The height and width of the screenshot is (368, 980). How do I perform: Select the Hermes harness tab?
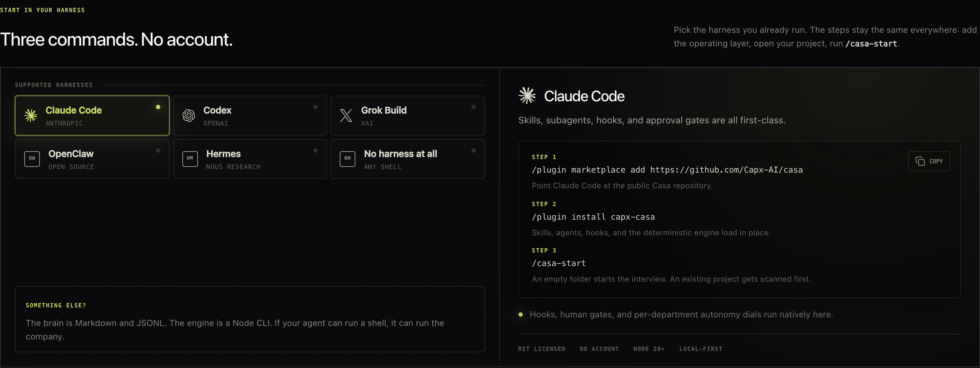click(250, 159)
